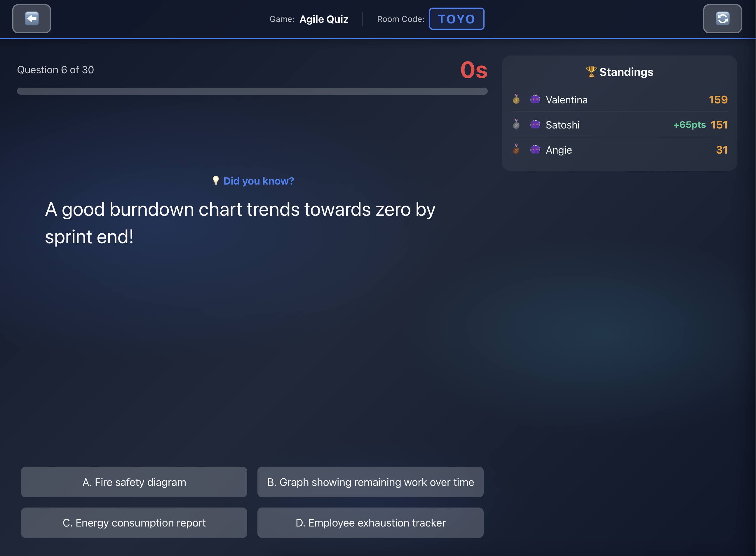
Task: Click the Did you know? heading
Action: coord(258,181)
